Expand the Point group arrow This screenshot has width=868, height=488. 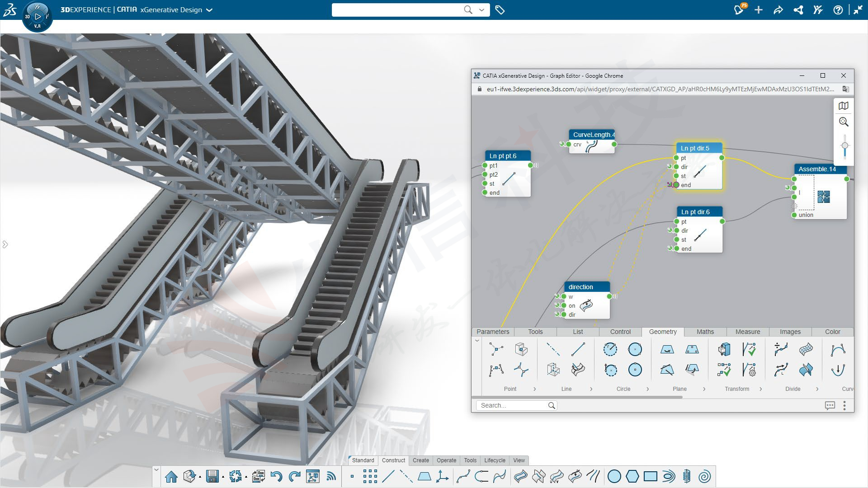click(x=535, y=389)
